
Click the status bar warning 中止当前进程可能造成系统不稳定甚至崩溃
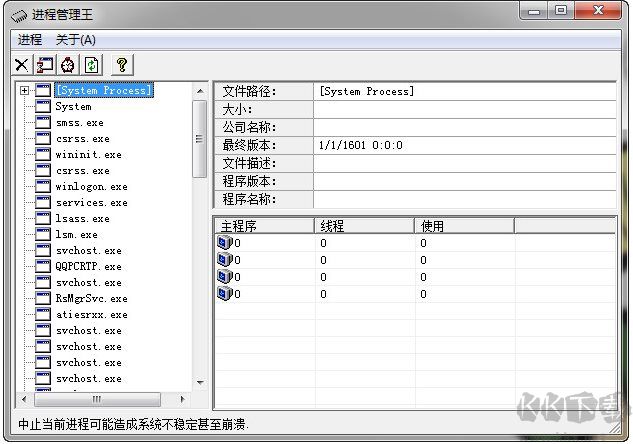133,424
